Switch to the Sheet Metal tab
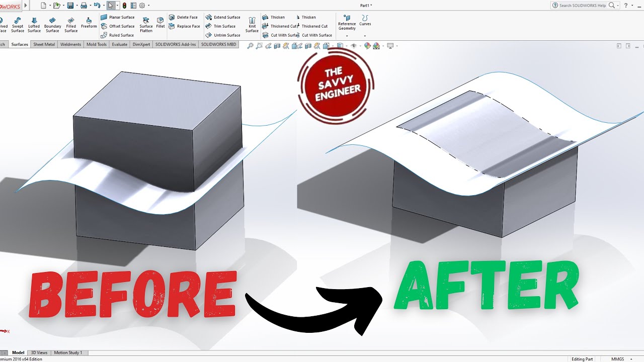The width and height of the screenshot is (644, 362). (44, 44)
